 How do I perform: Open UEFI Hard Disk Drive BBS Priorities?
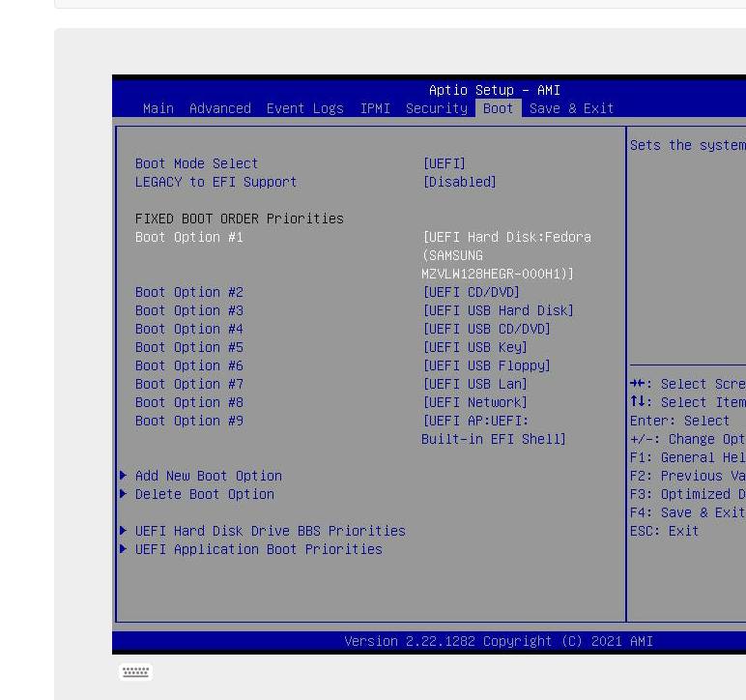click(x=271, y=531)
